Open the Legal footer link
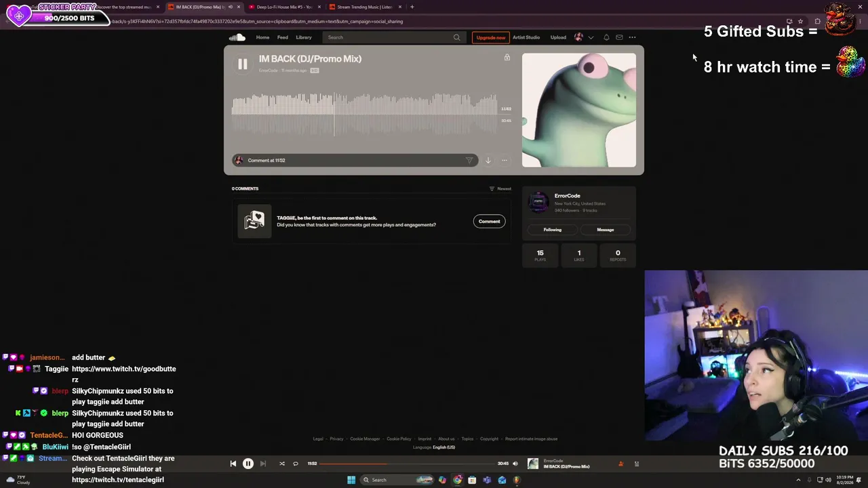 point(318,439)
